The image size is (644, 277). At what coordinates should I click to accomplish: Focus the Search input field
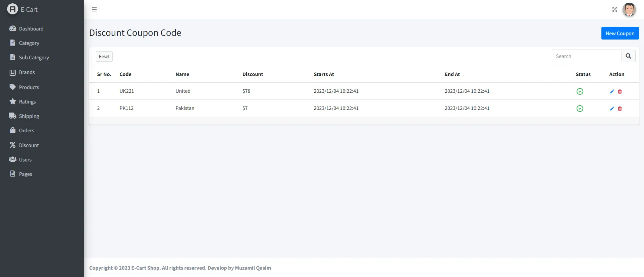[586, 56]
